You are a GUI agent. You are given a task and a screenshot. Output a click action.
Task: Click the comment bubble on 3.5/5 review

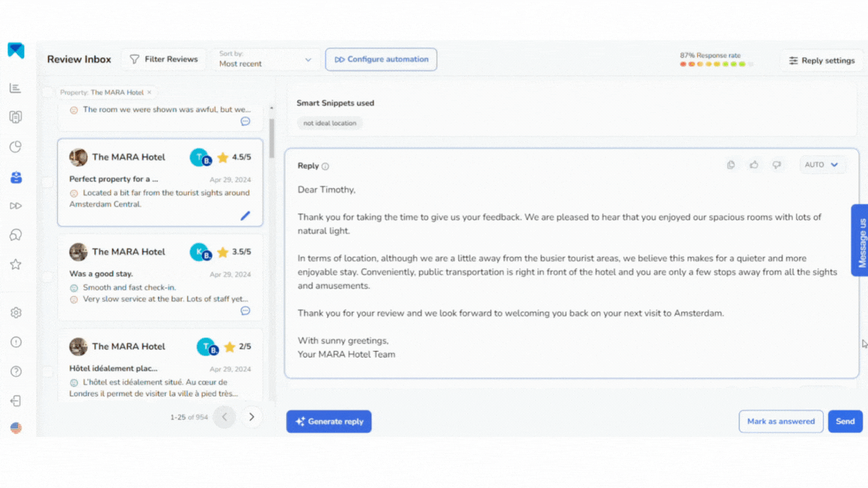pos(245,311)
